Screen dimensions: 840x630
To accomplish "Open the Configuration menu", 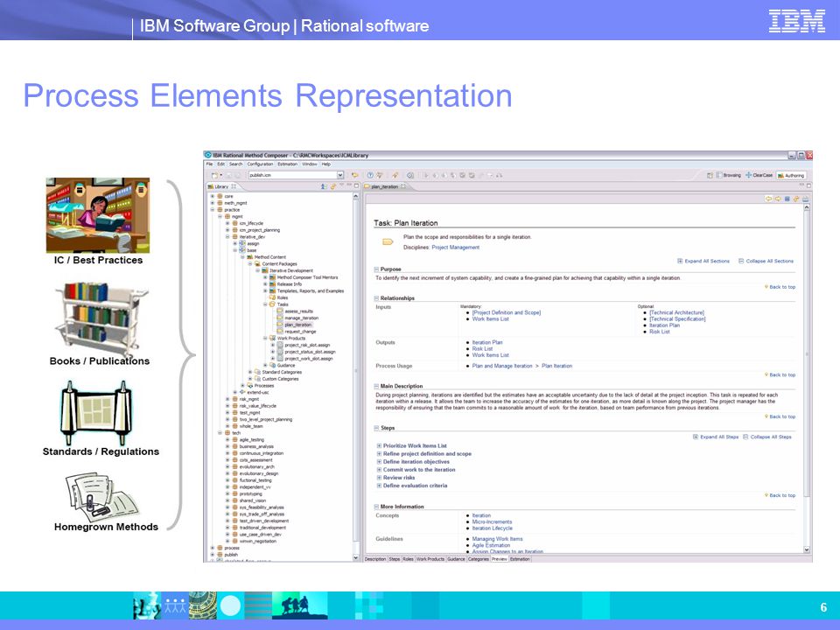I will pyautogui.click(x=261, y=164).
